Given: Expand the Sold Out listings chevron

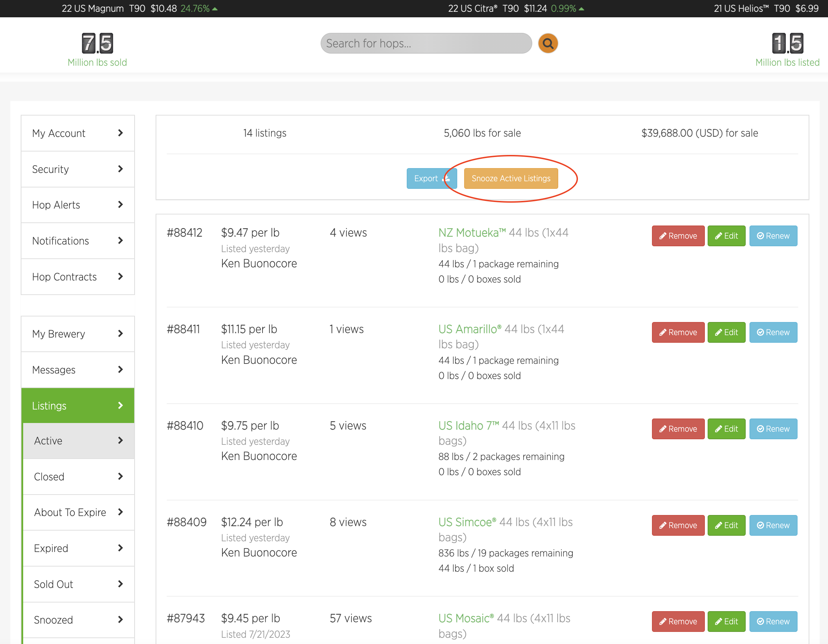Looking at the screenshot, I should pos(121,584).
